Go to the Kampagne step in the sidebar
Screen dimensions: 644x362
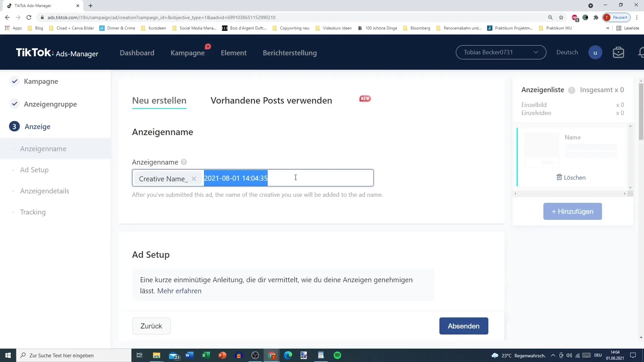coord(41,81)
